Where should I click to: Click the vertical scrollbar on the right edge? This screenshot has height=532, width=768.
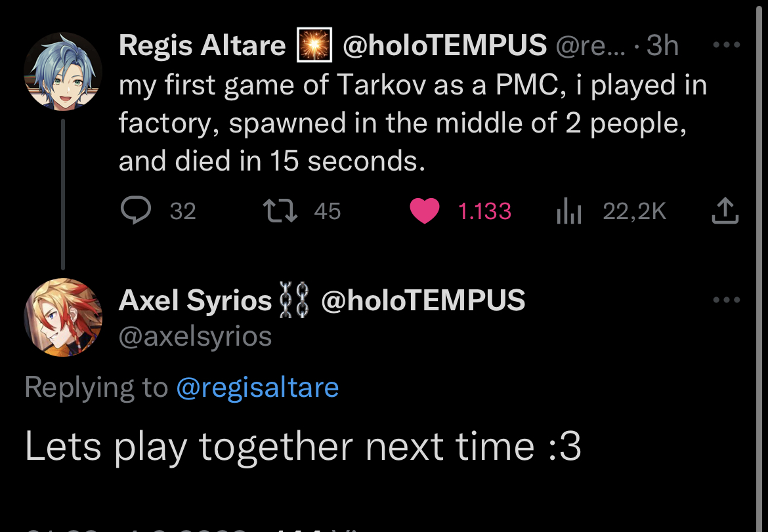760,262
